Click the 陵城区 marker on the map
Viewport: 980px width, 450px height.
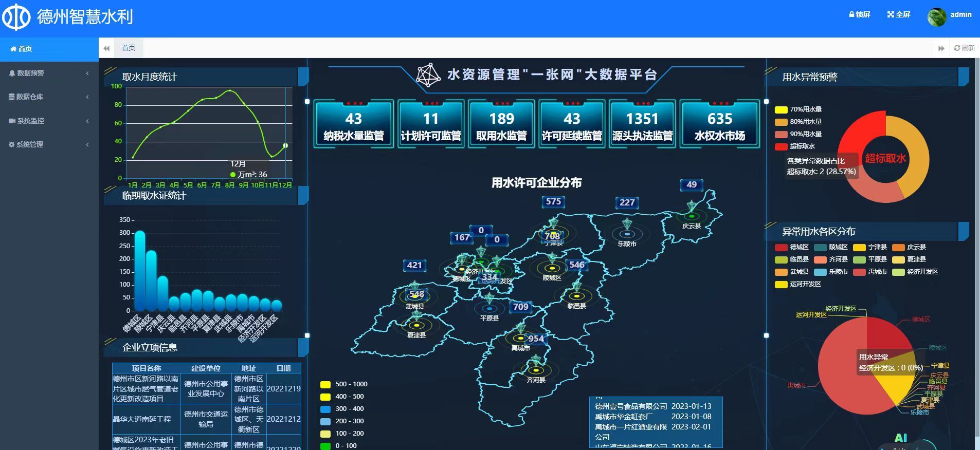point(552,268)
